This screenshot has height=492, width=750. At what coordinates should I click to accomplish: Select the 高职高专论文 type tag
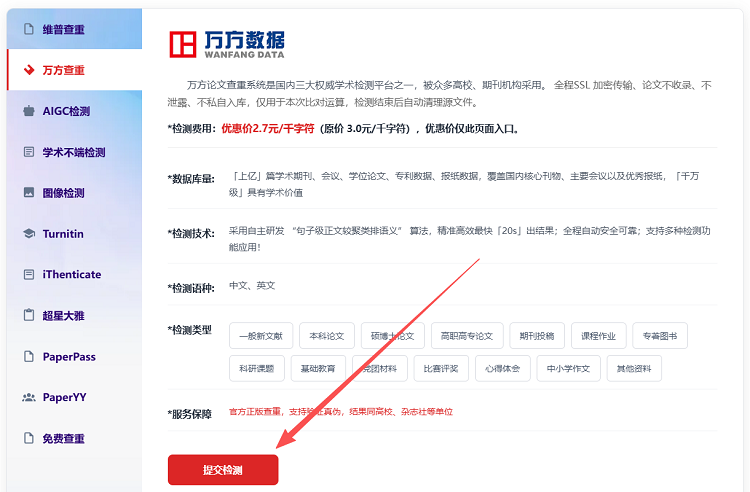[467, 336]
